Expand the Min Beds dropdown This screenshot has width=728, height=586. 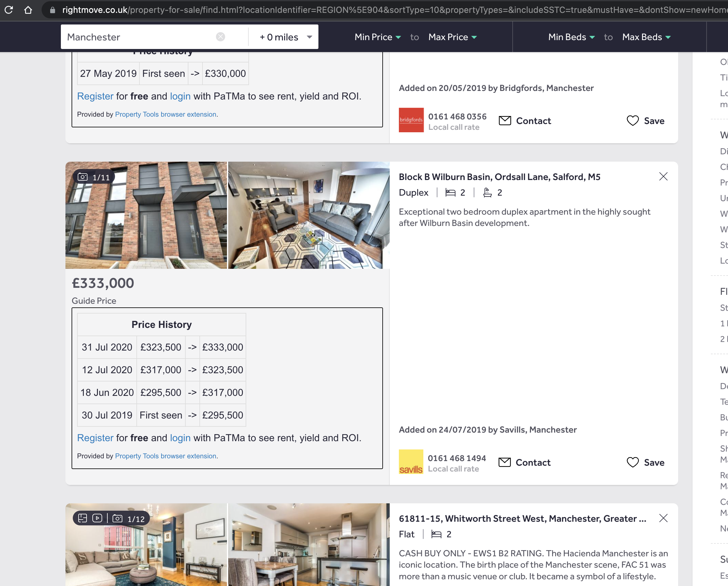571,37
